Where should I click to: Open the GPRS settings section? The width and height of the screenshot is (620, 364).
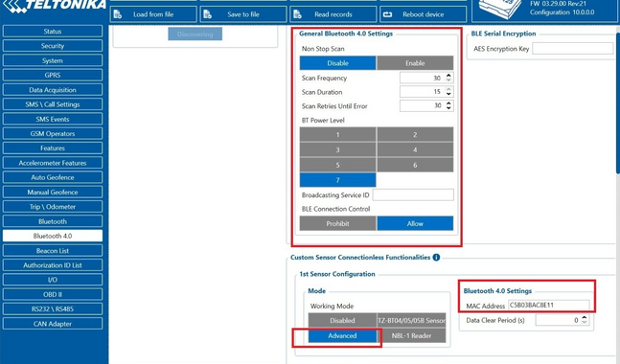click(53, 75)
